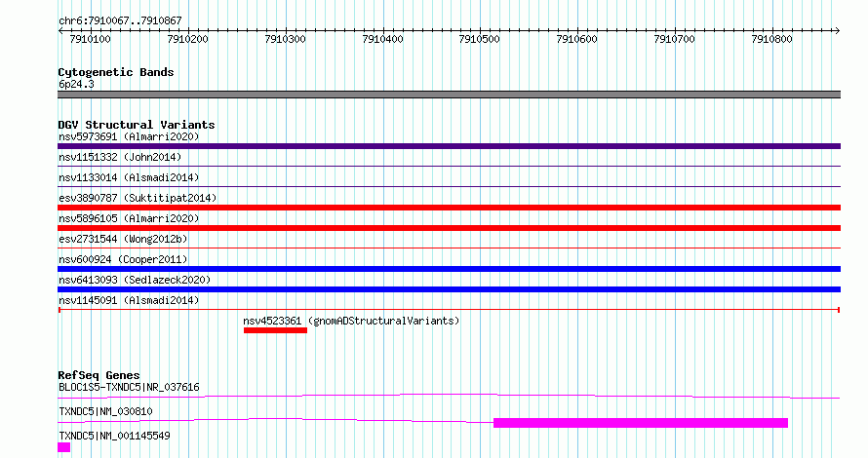
Task: Click the DGV Structural Variants track title
Action: coord(137,125)
